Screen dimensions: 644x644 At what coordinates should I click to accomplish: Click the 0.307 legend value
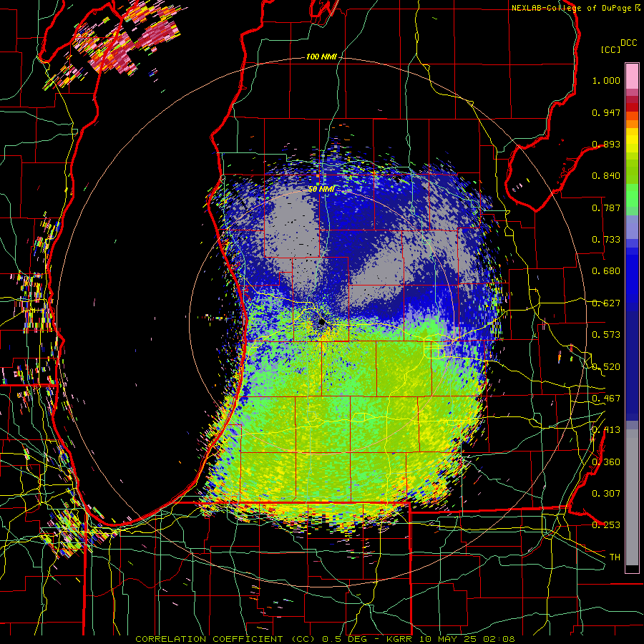pos(606,494)
